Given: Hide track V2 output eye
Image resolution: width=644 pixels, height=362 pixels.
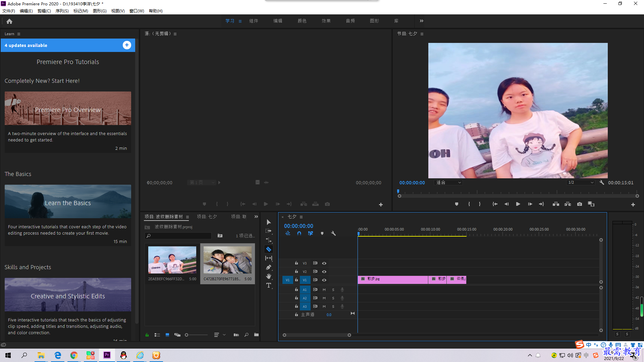Looking at the screenshot, I should coord(324,272).
